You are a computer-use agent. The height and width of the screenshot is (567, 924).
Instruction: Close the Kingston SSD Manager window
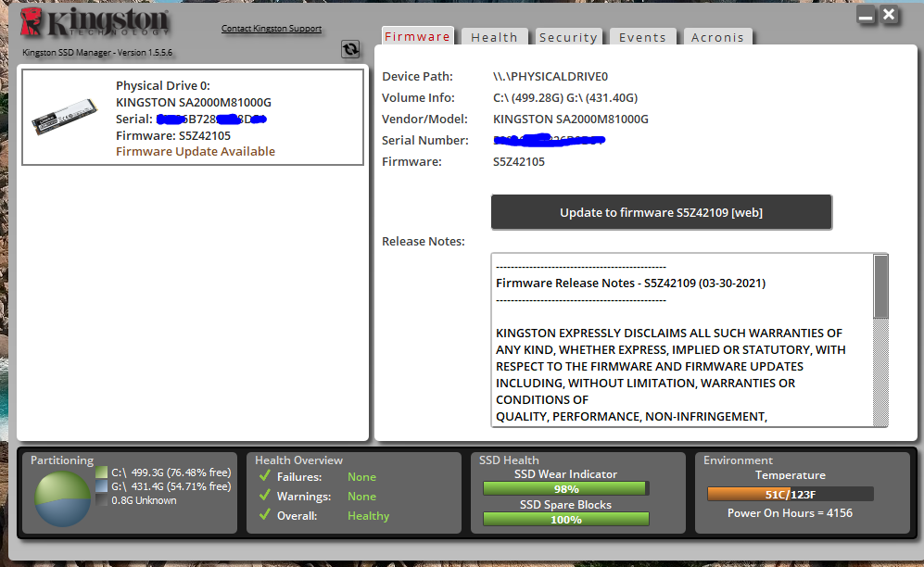pyautogui.click(x=889, y=15)
